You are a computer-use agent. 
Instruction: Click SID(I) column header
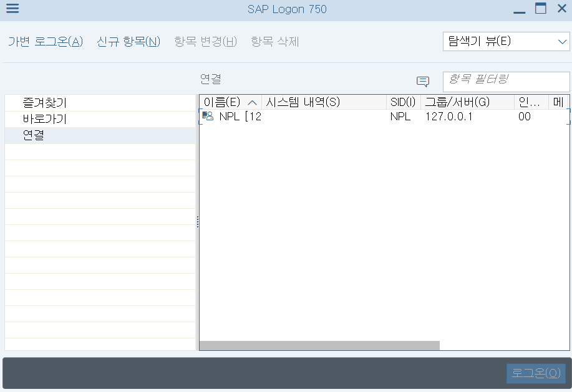[x=404, y=102]
